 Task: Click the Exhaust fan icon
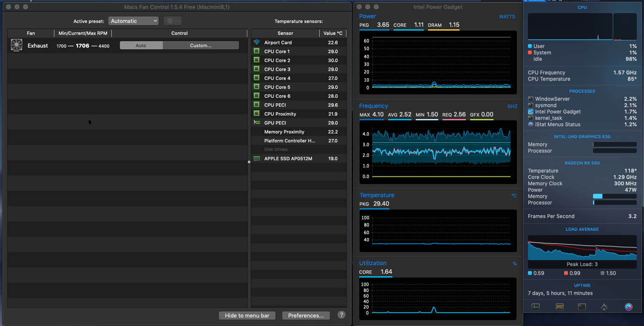17,45
